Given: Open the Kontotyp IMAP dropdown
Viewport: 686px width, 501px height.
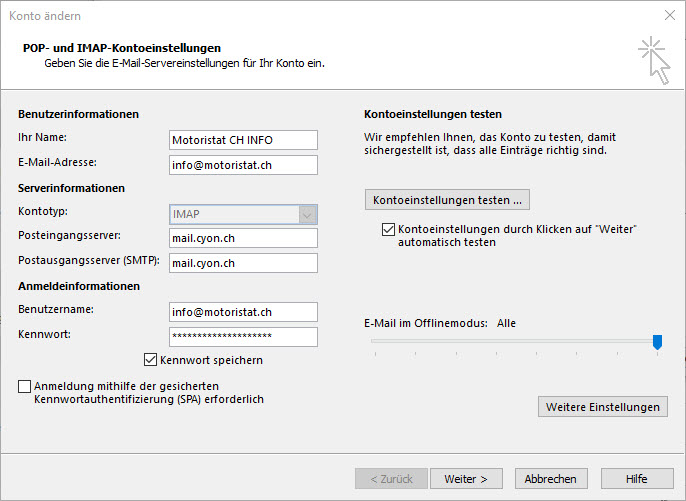Looking at the screenshot, I should click(x=243, y=214).
